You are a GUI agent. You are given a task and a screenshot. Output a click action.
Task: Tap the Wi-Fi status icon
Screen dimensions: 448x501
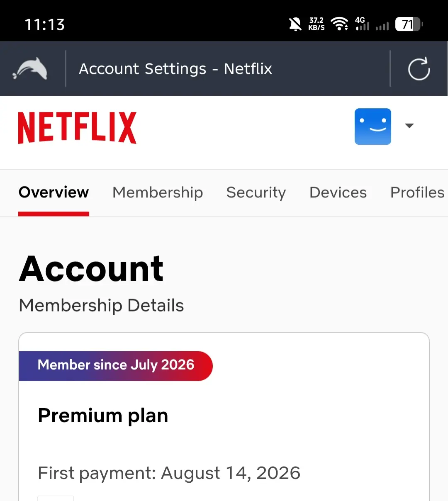pyautogui.click(x=340, y=24)
